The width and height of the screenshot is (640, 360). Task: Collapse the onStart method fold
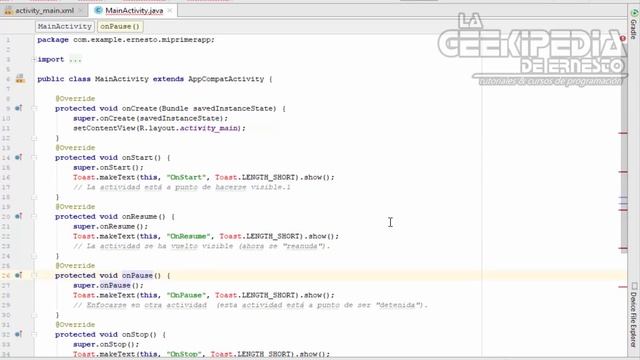tap(34, 158)
